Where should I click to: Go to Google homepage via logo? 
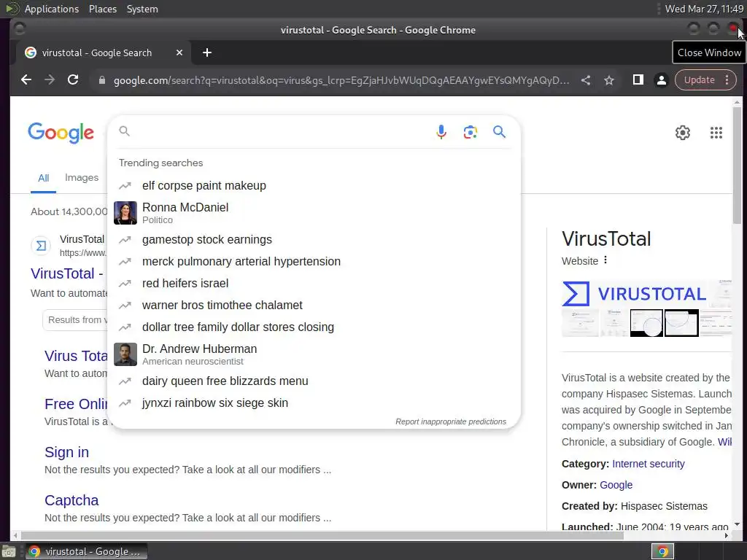coord(61,133)
